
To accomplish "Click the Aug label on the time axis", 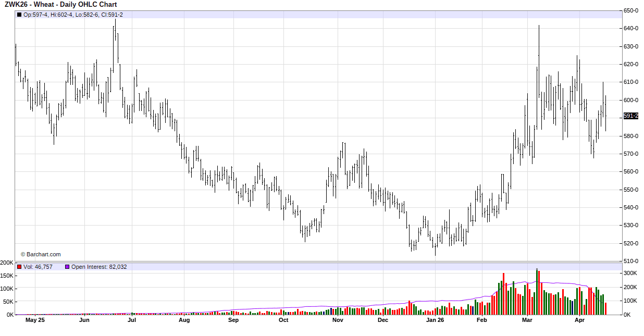I will (184, 320).
